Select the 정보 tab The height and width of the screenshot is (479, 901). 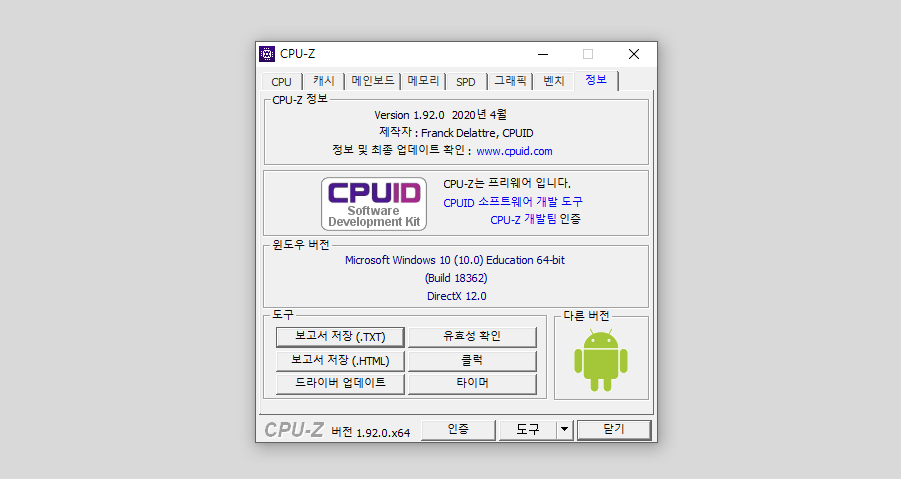tap(596, 80)
